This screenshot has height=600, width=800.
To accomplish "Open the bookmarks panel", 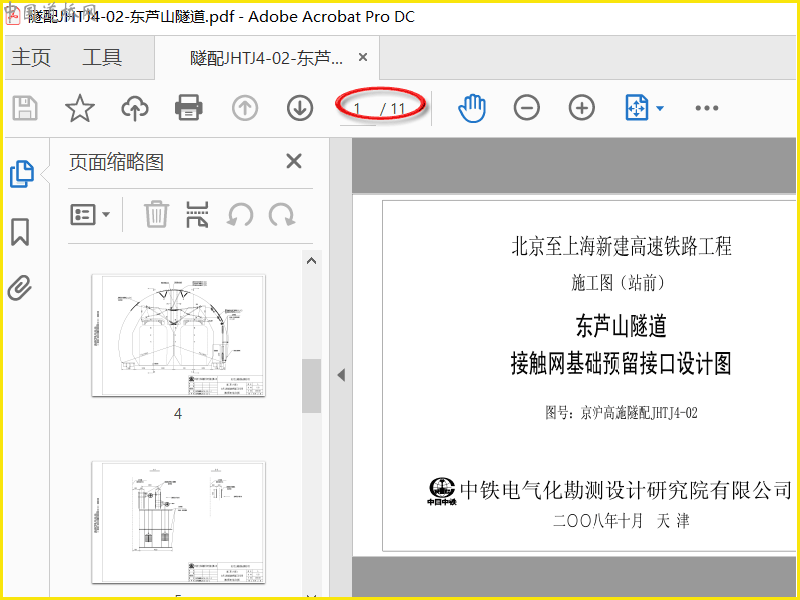I will pos(20,232).
